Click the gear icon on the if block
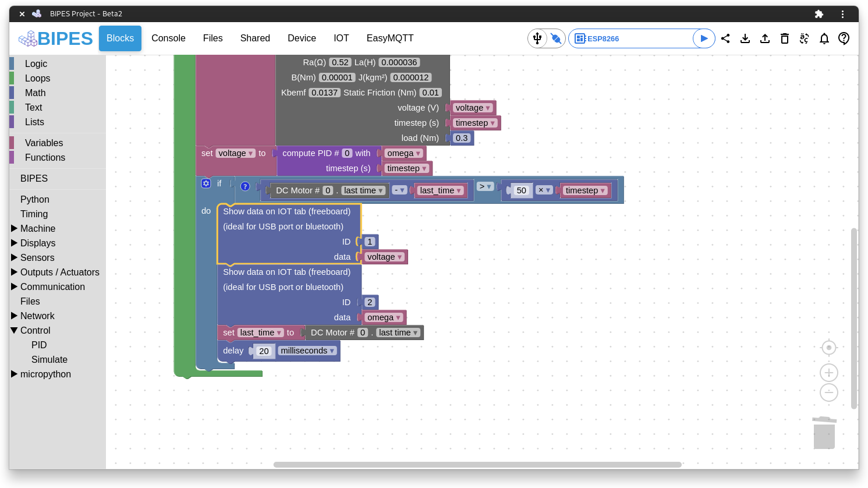 [x=206, y=183]
